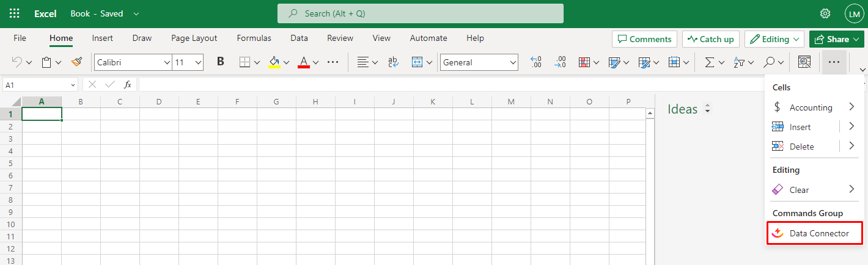The height and width of the screenshot is (265, 868).
Task: Click the Comments button
Action: [644, 39]
